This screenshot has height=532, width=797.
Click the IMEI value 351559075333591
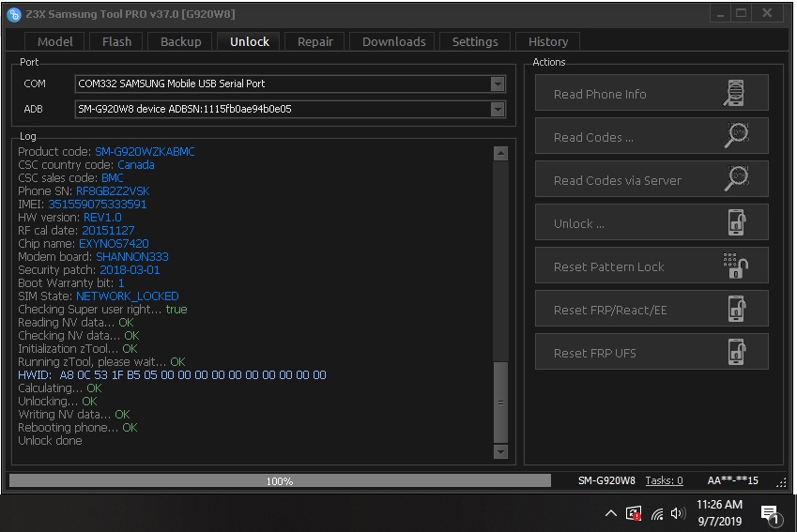(x=97, y=205)
